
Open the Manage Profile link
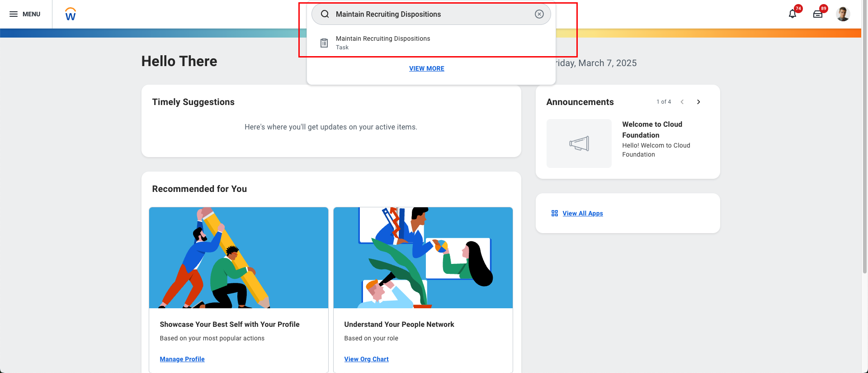click(x=182, y=359)
